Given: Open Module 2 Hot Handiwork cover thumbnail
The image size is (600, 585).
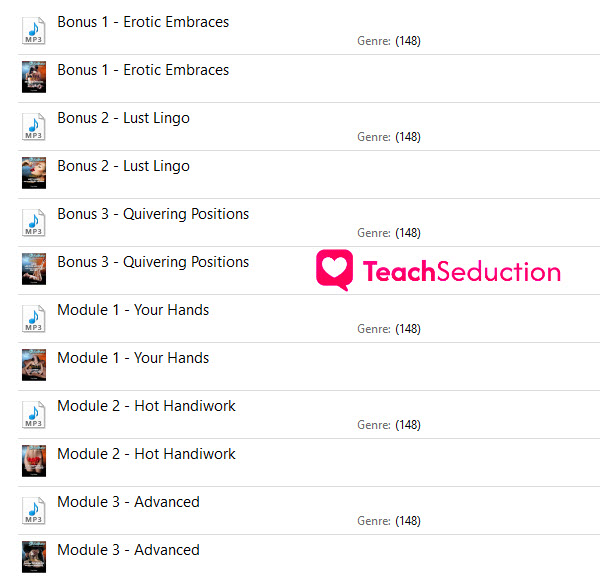Looking at the screenshot, I should point(34,461).
